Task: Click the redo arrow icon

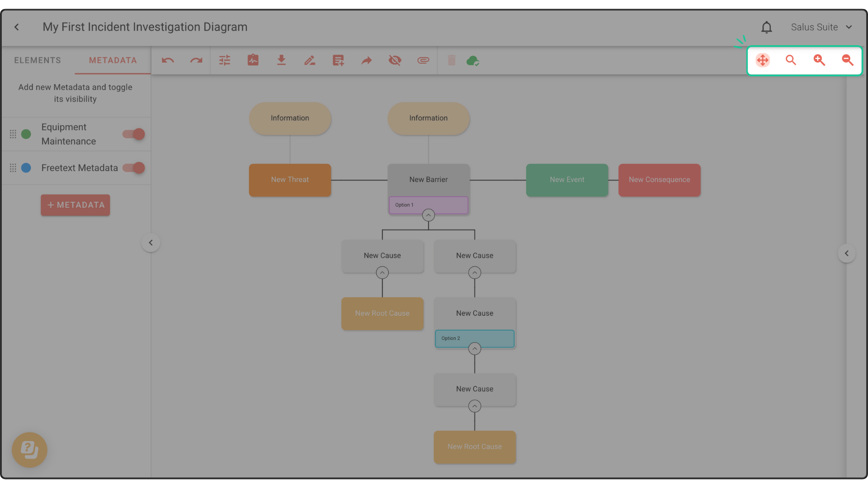Action: tap(196, 61)
